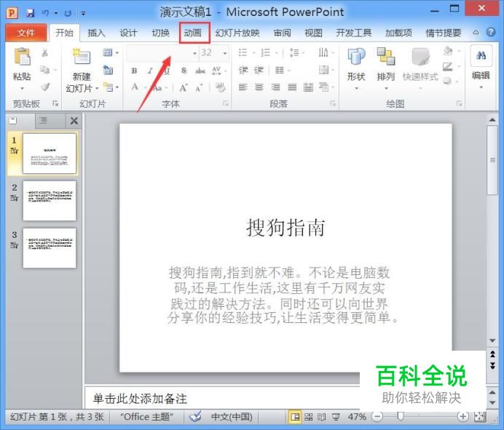Click Increase Indent icon
504x430 pixels.
[259, 70]
